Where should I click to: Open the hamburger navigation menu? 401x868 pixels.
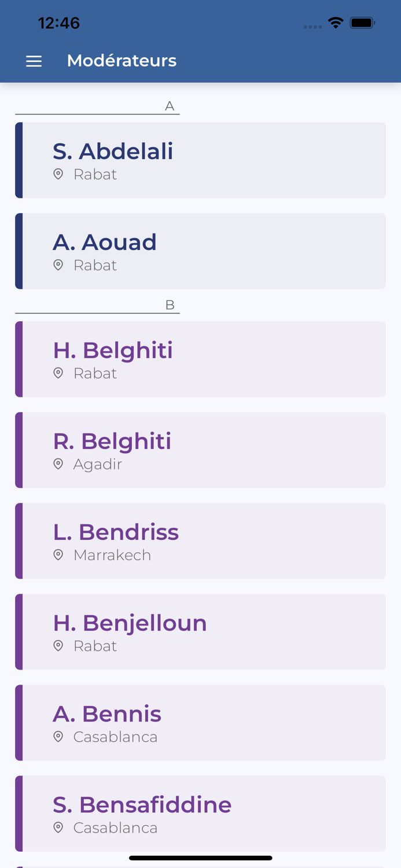click(x=34, y=61)
